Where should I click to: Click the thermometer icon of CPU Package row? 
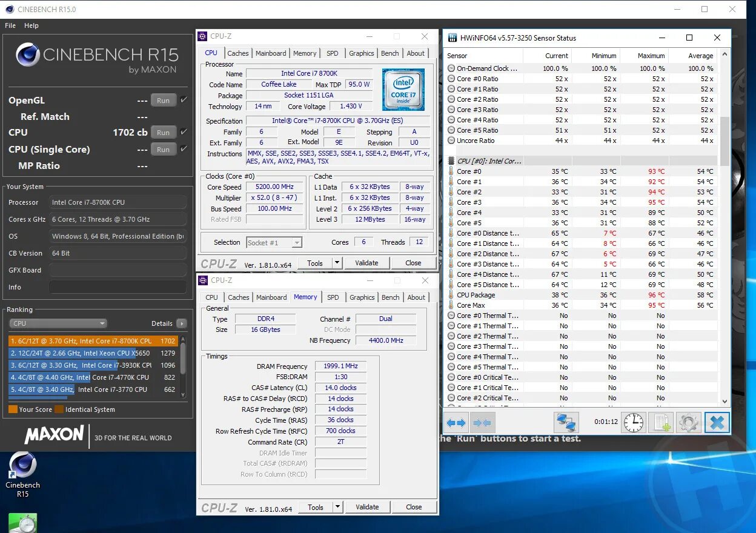pyautogui.click(x=451, y=295)
